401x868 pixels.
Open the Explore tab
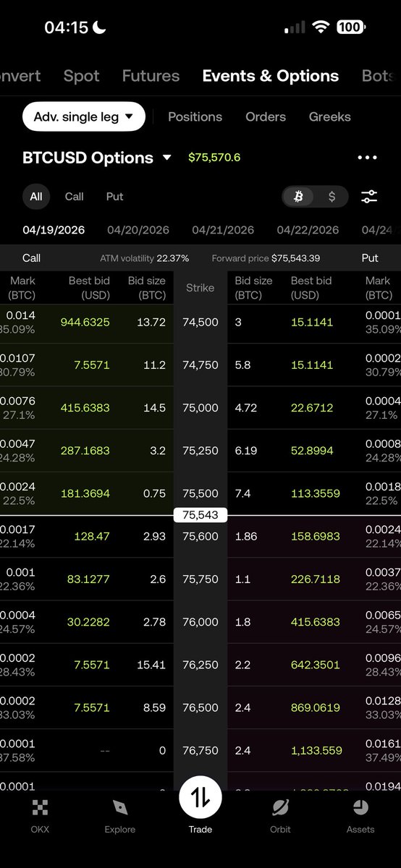(x=120, y=816)
